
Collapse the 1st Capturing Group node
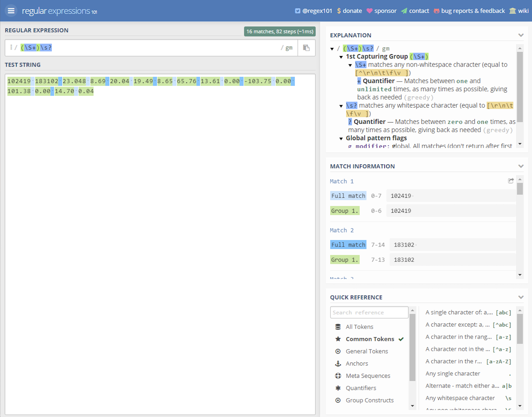[341, 57]
